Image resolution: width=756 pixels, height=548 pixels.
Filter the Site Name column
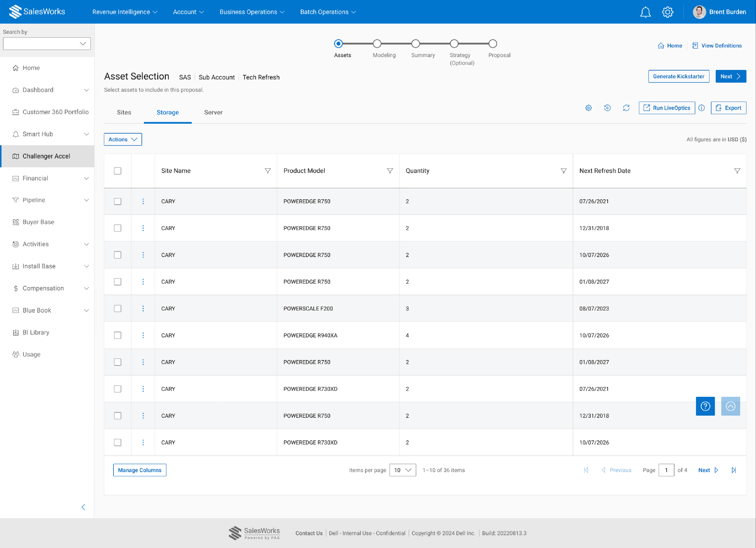pyautogui.click(x=267, y=171)
